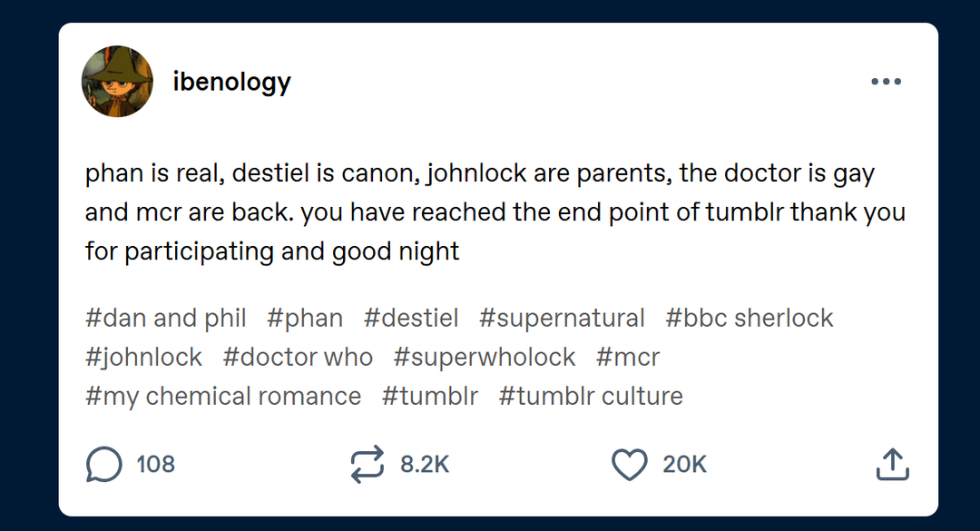The width and height of the screenshot is (980, 531).
Task: Browse the #phan tag
Action: [305, 319]
